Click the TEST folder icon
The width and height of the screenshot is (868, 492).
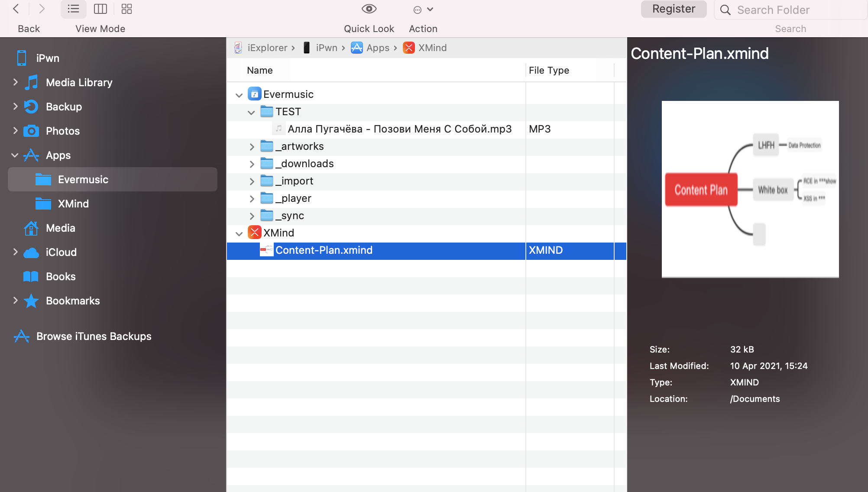tap(267, 111)
